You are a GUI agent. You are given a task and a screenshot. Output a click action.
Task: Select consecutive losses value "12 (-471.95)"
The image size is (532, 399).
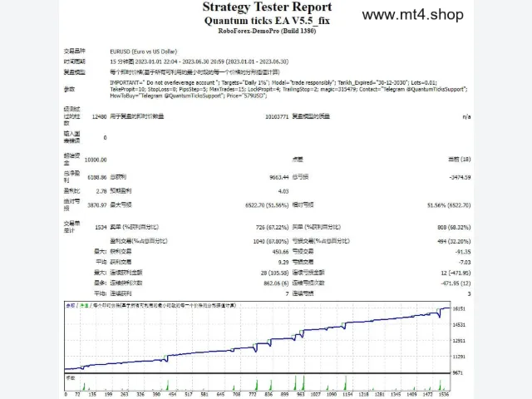tap(456, 273)
